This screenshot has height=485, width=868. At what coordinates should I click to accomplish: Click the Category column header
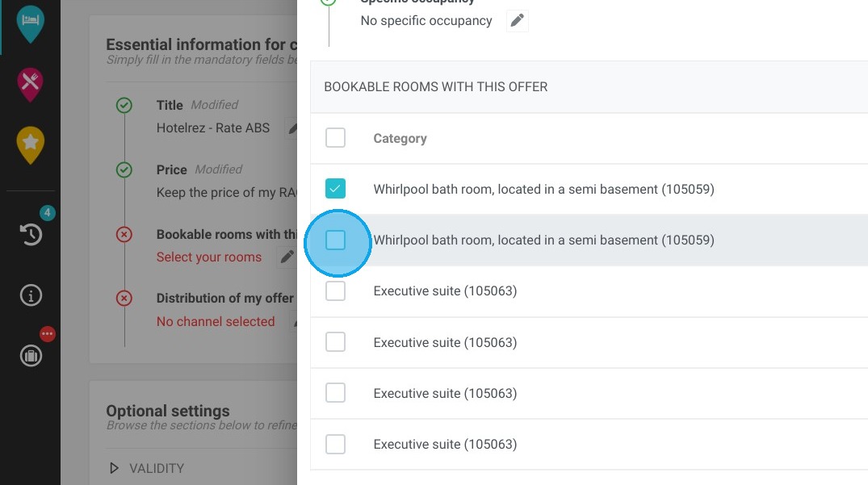400,138
